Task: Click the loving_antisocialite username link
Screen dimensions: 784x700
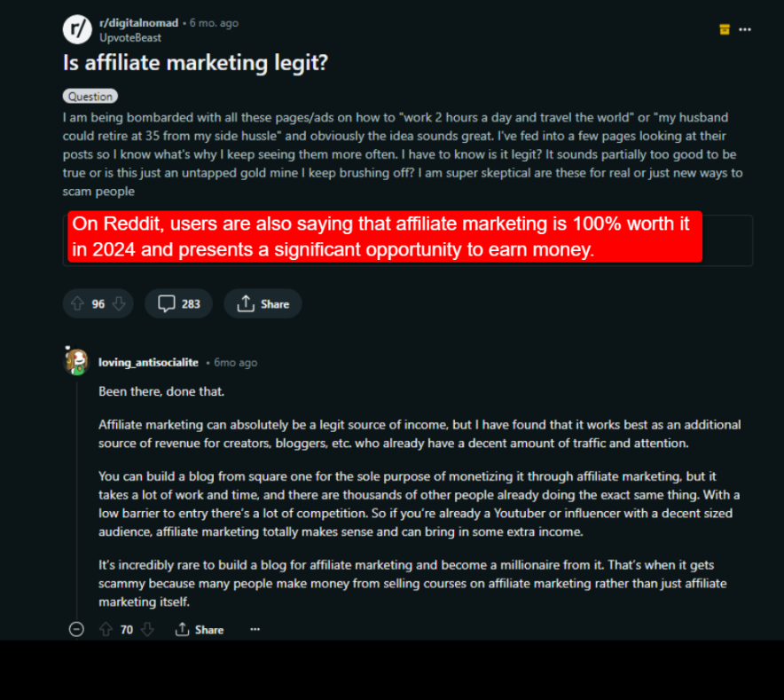Action: point(148,362)
